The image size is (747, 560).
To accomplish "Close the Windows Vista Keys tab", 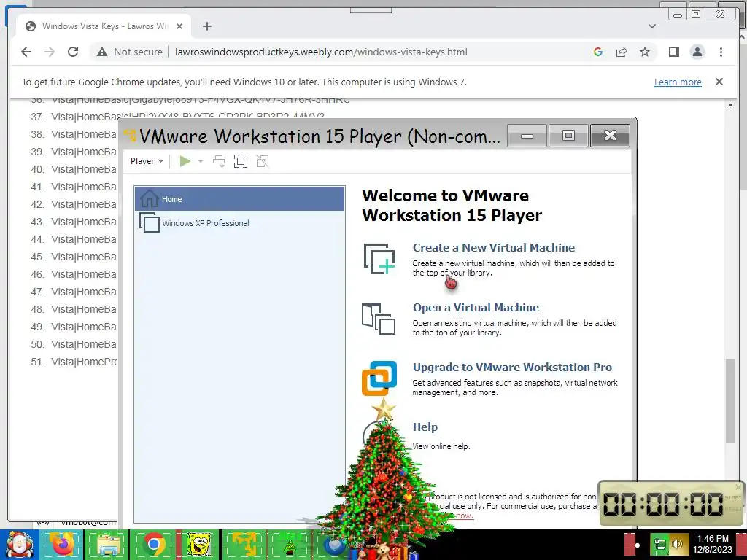I will (179, 26).
